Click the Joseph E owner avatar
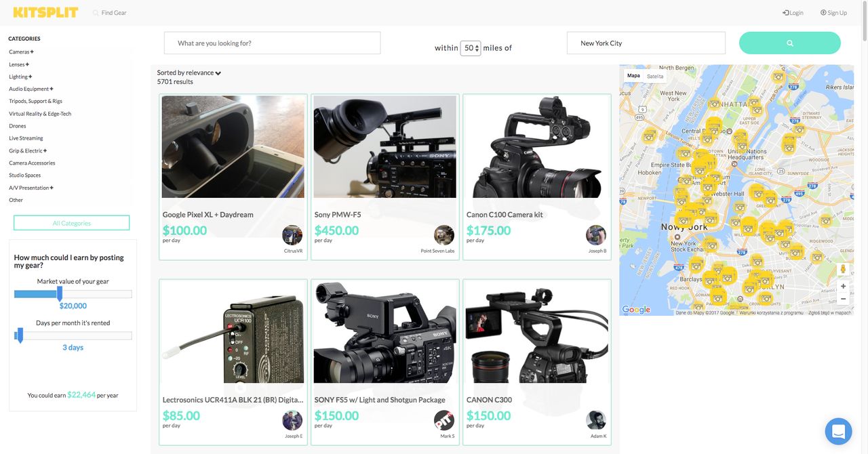 (x=292, y=420)
